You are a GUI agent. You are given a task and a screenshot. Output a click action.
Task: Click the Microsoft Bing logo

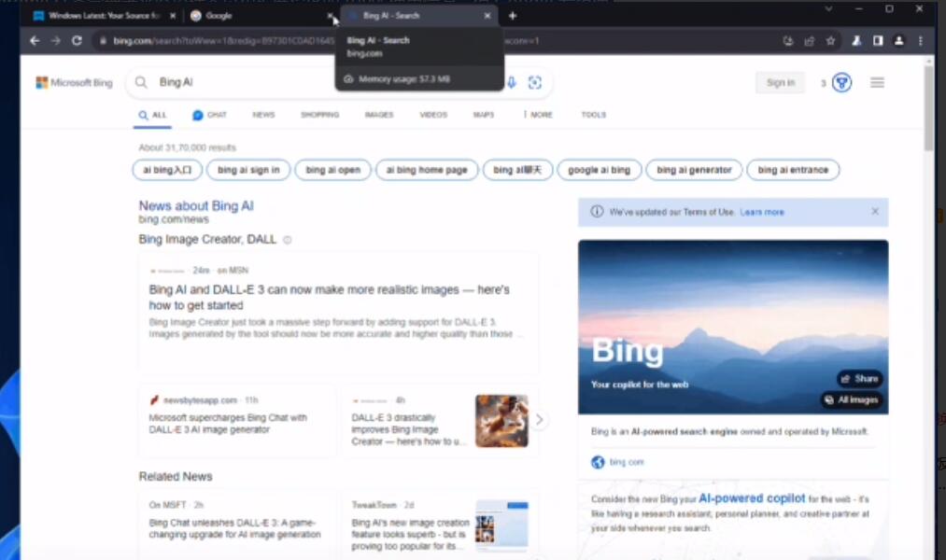(74, 82)
